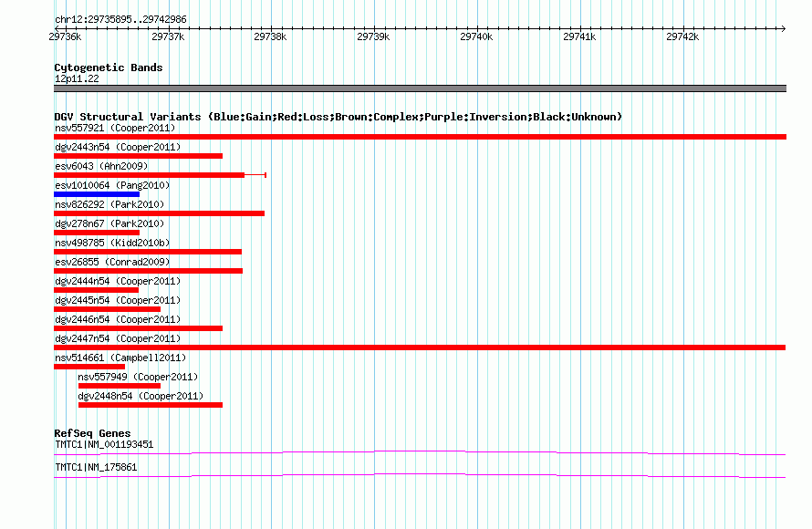This screenshot has height=529, width=812.
Task: Open dgv2448n54 (Cooper2011) label
Action: (x=141, y=396)
